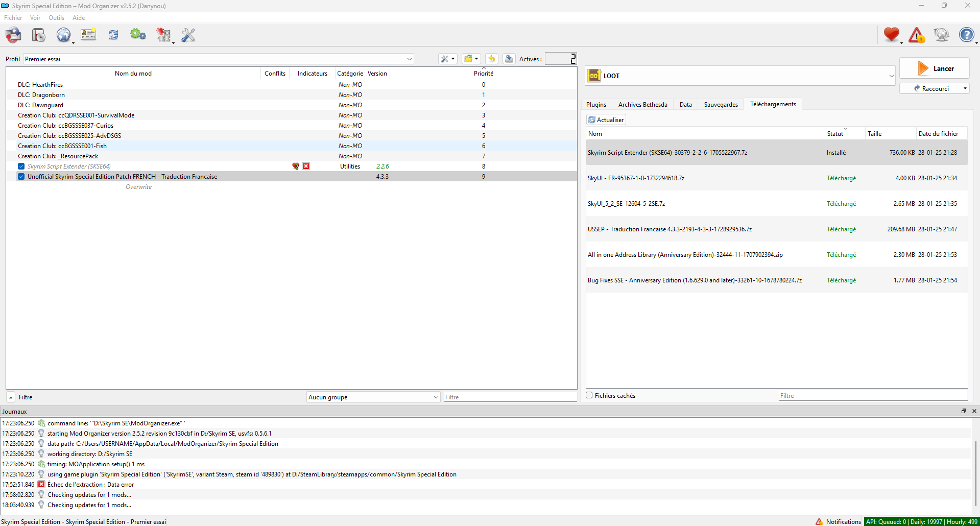The image size is (980, 526).
Task: Switch to Archives Bethesda tab
Action: tap(642, 104)
